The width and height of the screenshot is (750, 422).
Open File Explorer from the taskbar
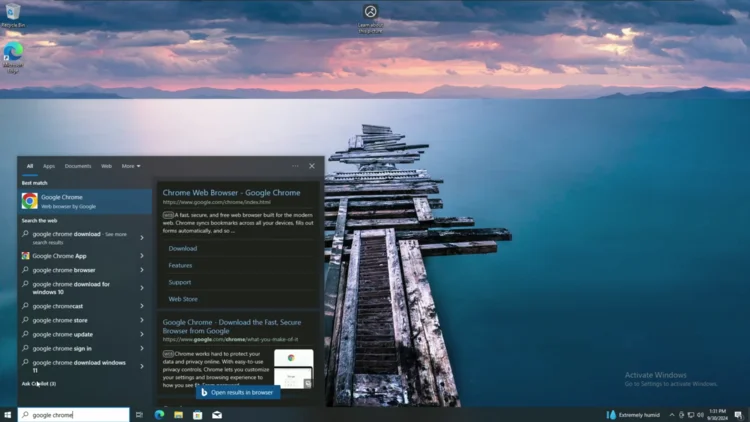point(178,415)
